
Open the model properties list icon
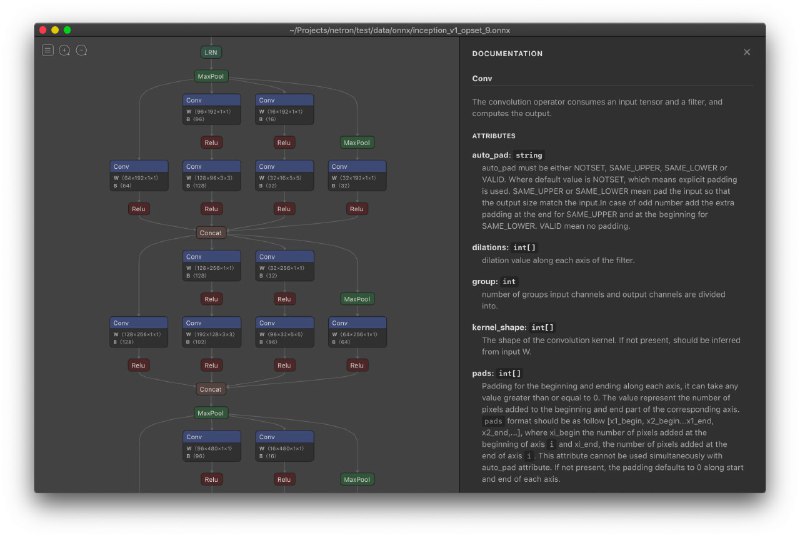click(48, 50)
